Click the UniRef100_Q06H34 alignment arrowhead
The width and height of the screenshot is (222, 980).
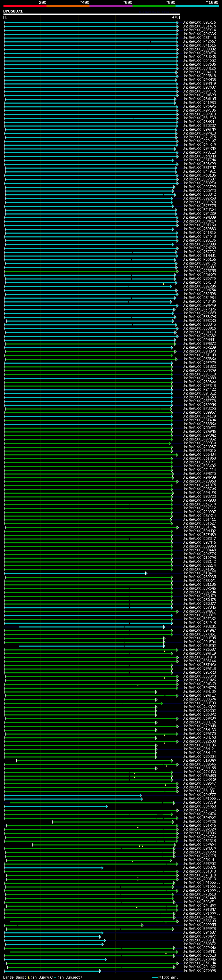point(177,455)
